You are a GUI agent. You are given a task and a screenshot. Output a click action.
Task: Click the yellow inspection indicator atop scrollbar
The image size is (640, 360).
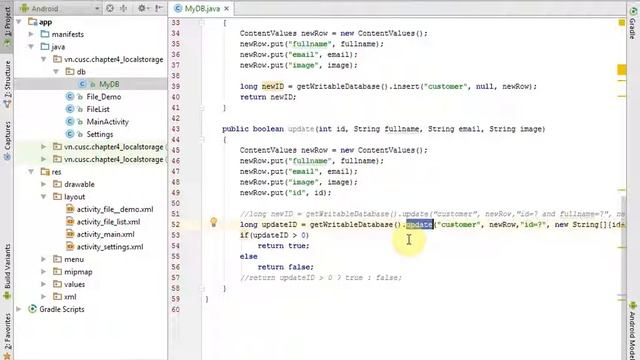tap(622, 22)
